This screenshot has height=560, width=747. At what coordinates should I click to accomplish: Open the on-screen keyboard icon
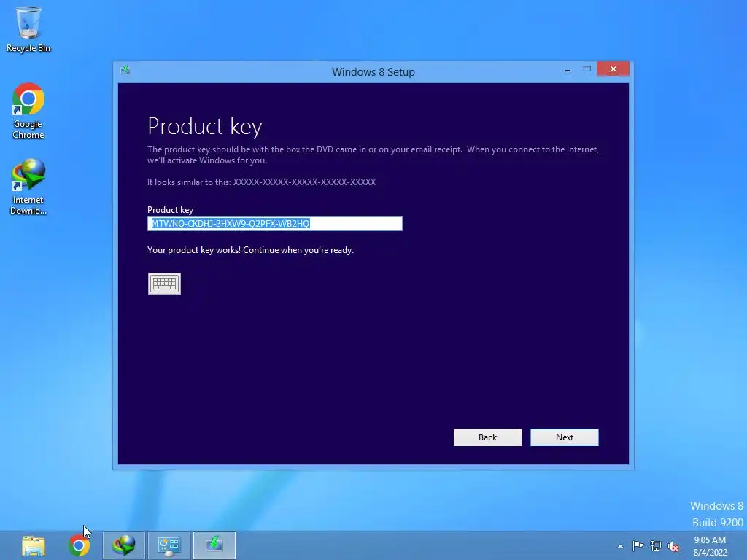pos(164,284)
